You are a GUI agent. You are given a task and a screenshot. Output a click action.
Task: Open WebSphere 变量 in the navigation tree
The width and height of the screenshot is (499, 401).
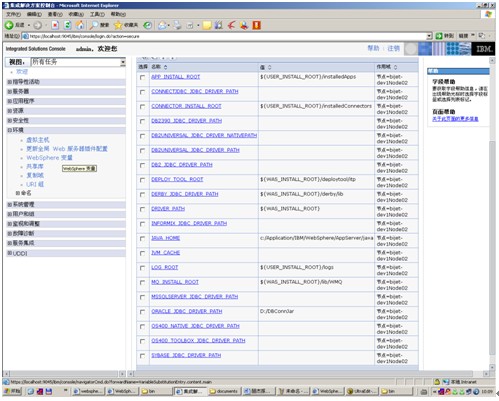coord(49,158)
